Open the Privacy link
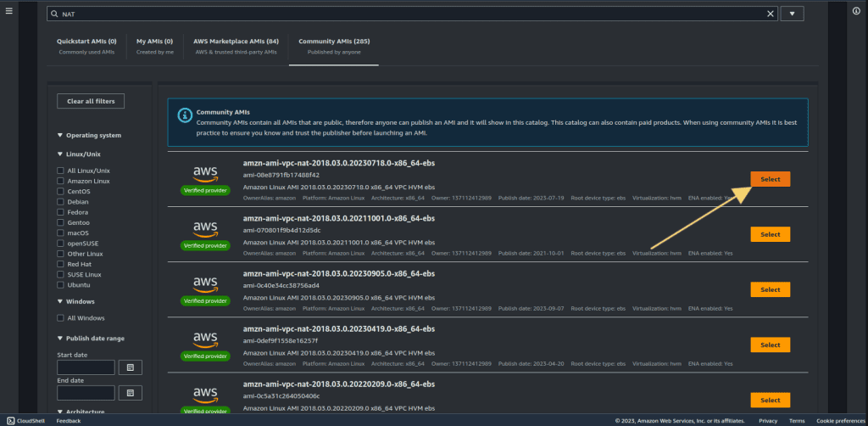Screen dimensions: 868x426 click(768, 421)
